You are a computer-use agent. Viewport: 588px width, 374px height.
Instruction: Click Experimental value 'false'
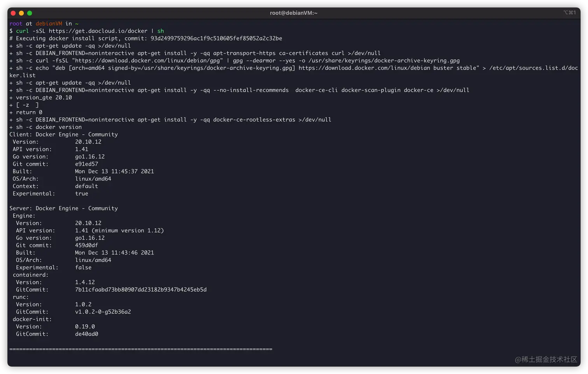pos(83,268)
